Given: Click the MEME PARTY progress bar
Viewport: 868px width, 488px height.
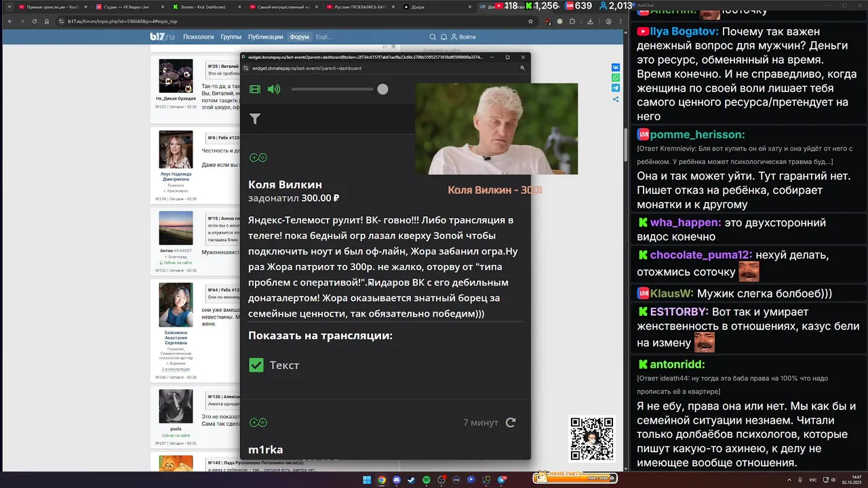Looking at the screenshot, I should tap(575, 478).
